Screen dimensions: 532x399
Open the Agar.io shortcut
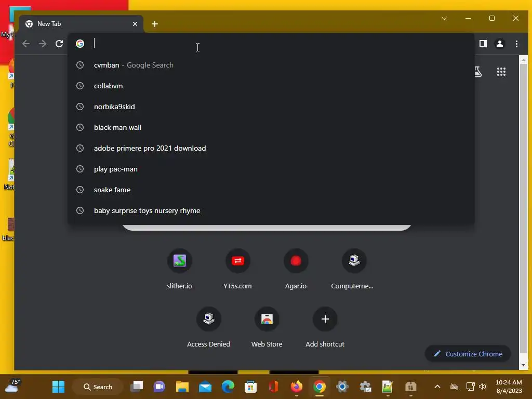(x=296, y=268)
